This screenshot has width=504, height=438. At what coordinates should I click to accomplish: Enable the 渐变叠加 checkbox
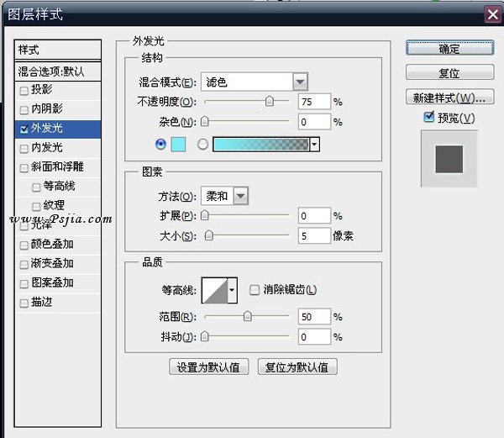click(24, 265)
